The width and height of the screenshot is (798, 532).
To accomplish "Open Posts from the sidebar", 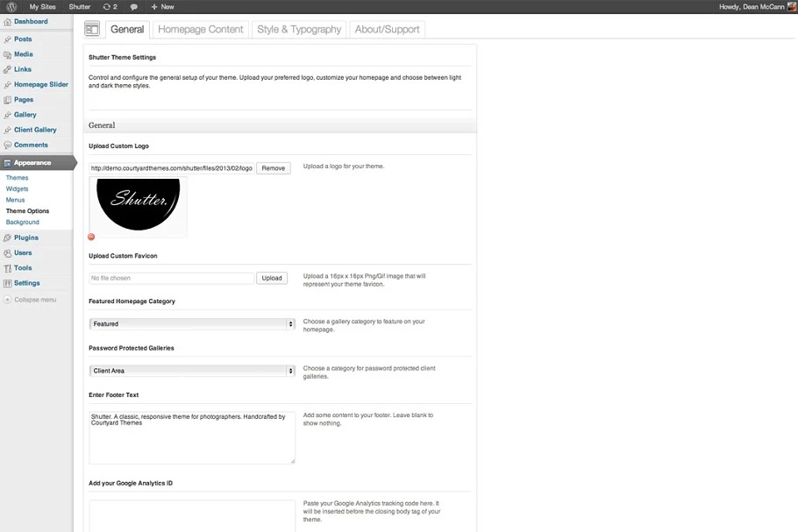I will coord(23,39).
